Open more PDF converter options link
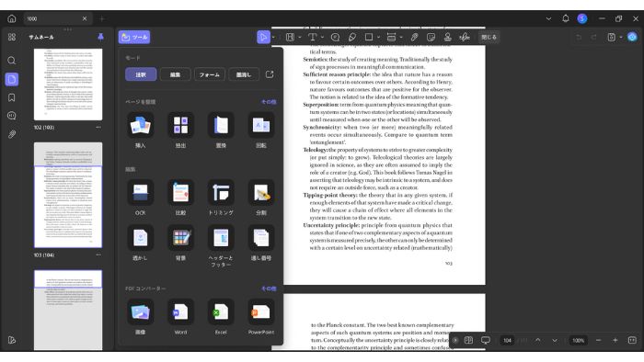Image resolution: width=644 pixels, height=362 pixels. point(269,288)
